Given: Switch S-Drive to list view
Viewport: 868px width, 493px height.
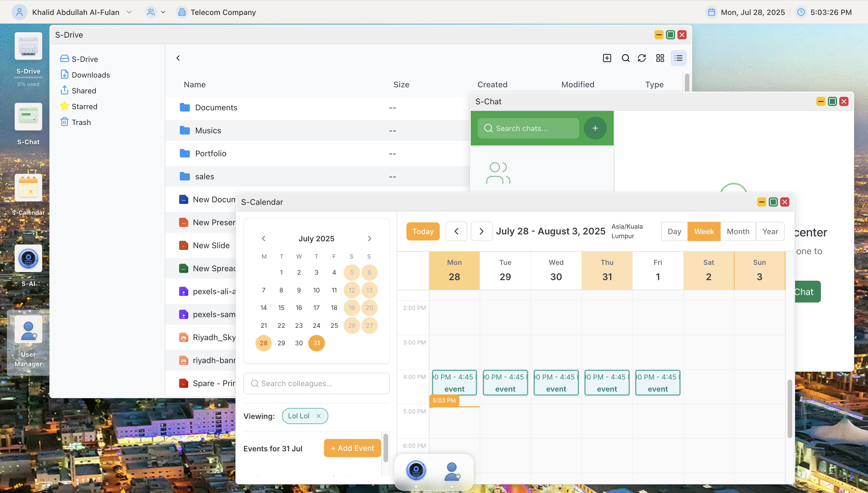Looking at the screenshot, I should pos(678,58).
